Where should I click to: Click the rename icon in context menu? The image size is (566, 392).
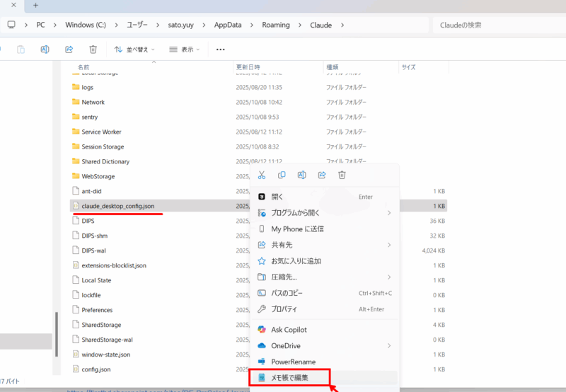click(302, 175)
